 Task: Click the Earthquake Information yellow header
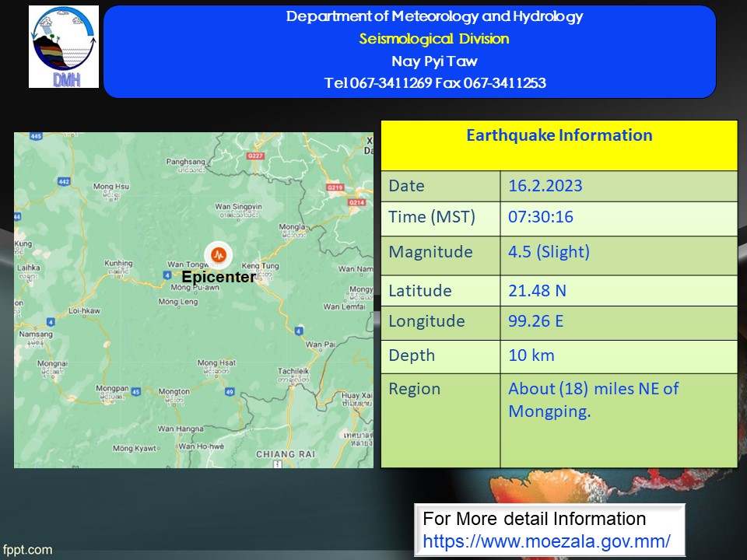tap(559, 136)
